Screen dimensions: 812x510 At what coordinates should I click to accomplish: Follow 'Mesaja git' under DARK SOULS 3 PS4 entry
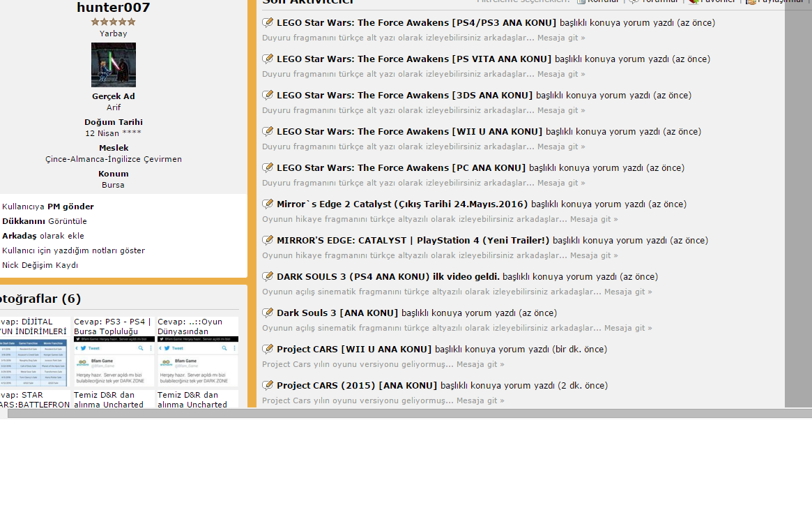pyautogui.click(x=628, y=292)
